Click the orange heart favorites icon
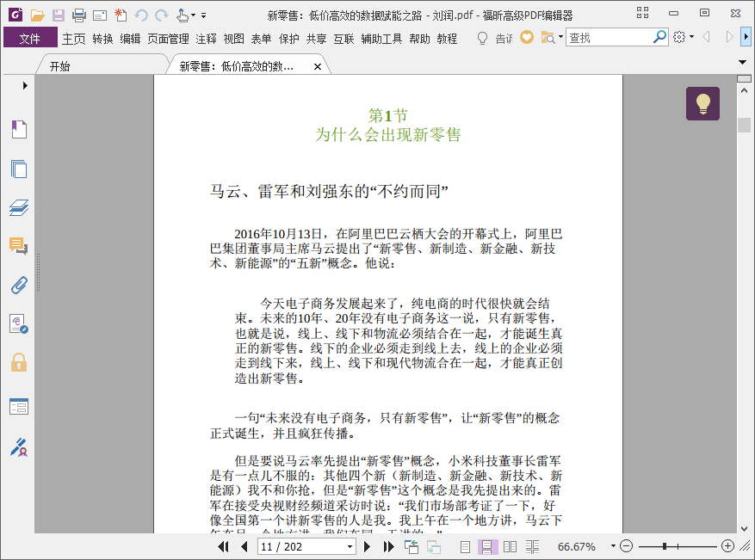The width and height of the screenshot is (755, 560). click(527, 37)
